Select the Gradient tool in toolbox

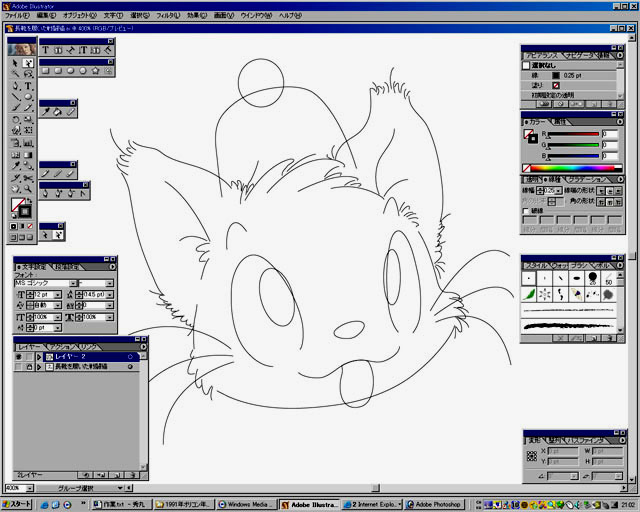click(28, 155)
